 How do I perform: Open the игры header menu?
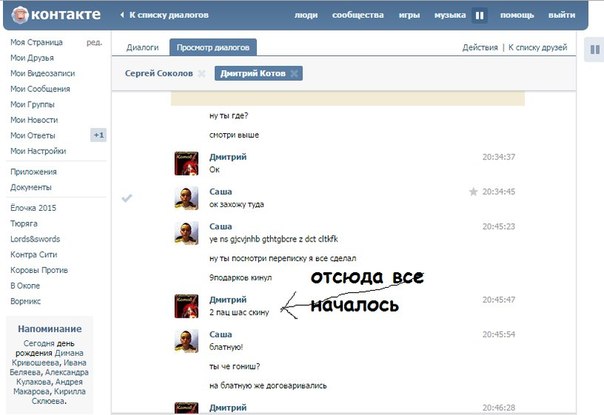point(409,15)
